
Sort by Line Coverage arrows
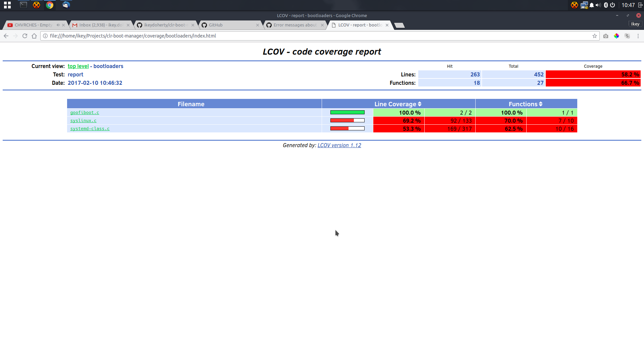coord(420,104)
